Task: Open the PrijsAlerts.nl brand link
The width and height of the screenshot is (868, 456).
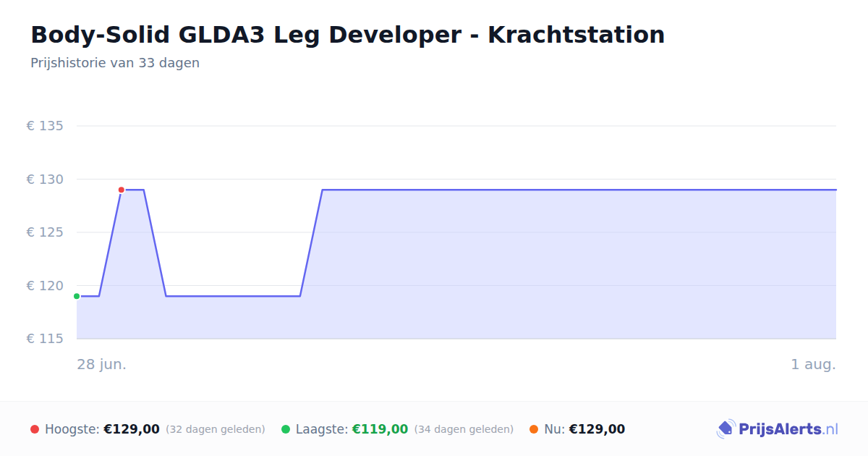Action: (x=778, y=429)
